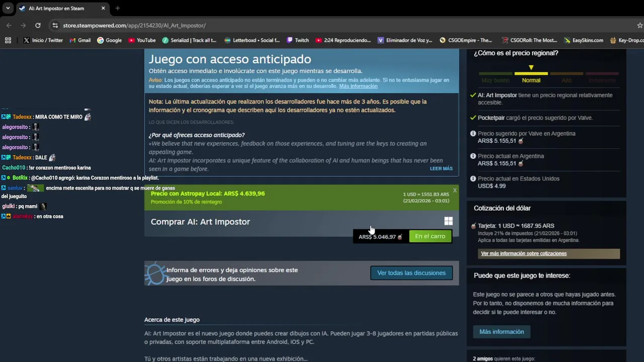This screenshot has width=644, height=362.
Task: Open the apps grid icon in bookmarks bar
Action: [x=8, y=40]
